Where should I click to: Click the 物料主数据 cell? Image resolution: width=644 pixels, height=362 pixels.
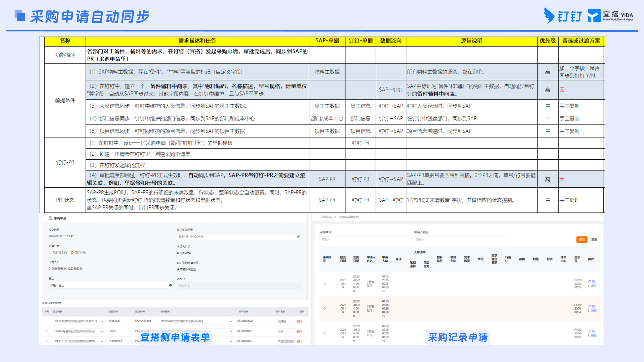click(327, 72)
